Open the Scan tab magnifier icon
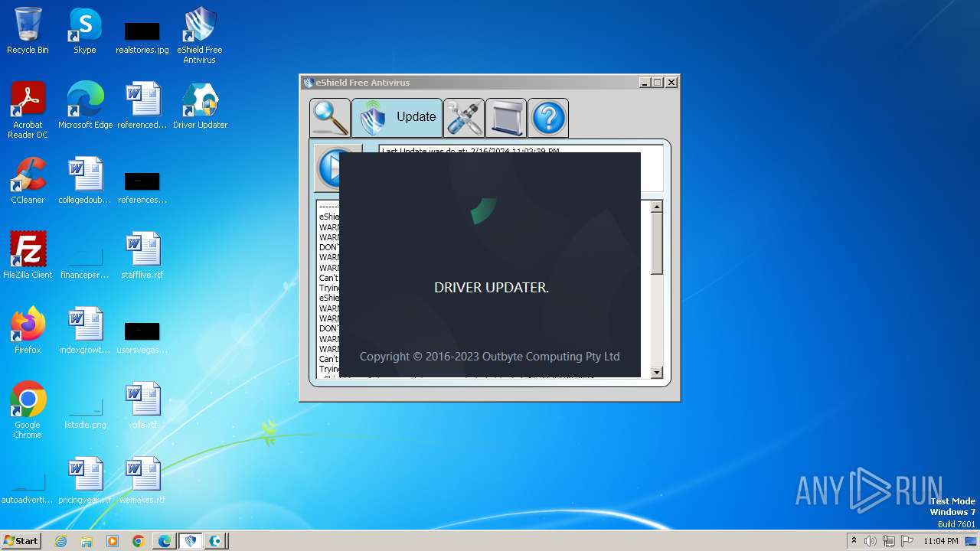The image size is (980, 551). click(x=330, y=118)
